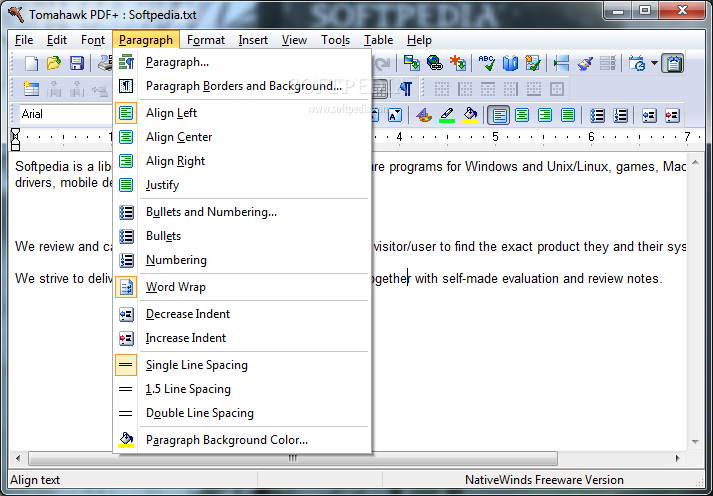Click toolbar Bullets list icon
713x496 pixels.
[x=597, y=115]
